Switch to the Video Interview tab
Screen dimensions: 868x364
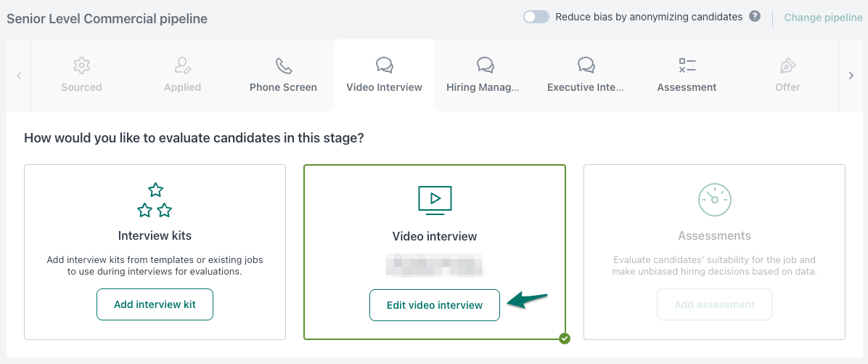(x=384, y=76)
